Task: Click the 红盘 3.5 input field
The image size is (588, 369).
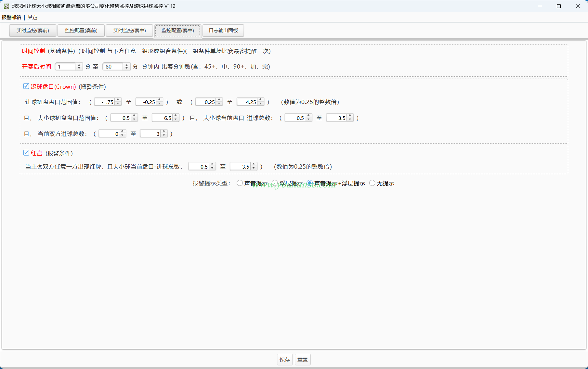Action: 240,167
